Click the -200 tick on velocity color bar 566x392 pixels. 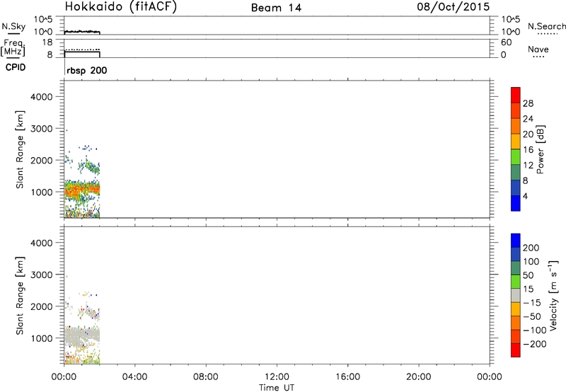click(x=535, y=344)
